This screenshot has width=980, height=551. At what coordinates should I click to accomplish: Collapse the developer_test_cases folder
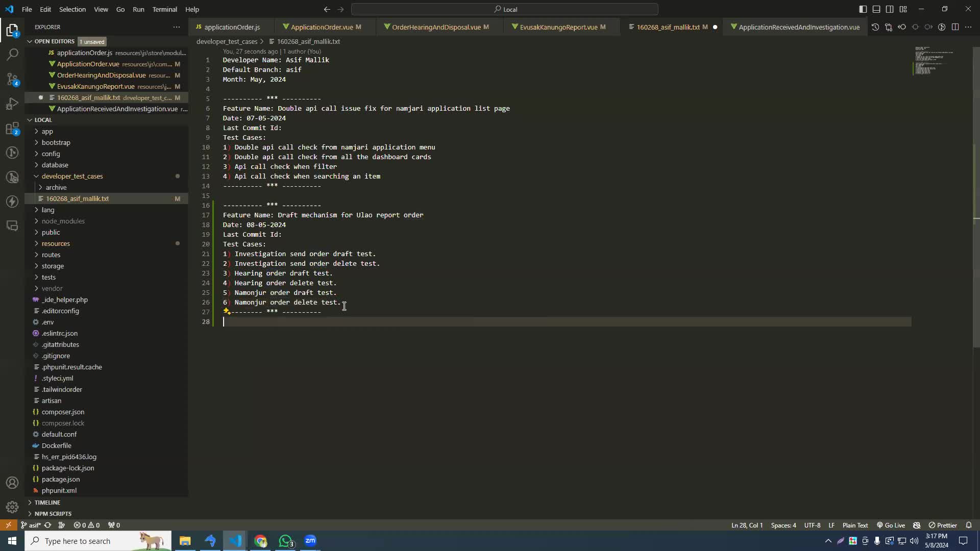[x=72, y=176]
